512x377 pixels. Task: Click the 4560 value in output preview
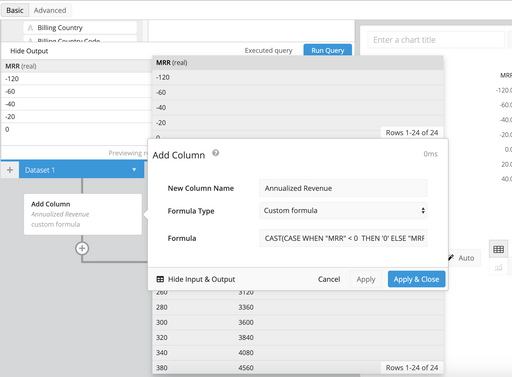[246, 368]
